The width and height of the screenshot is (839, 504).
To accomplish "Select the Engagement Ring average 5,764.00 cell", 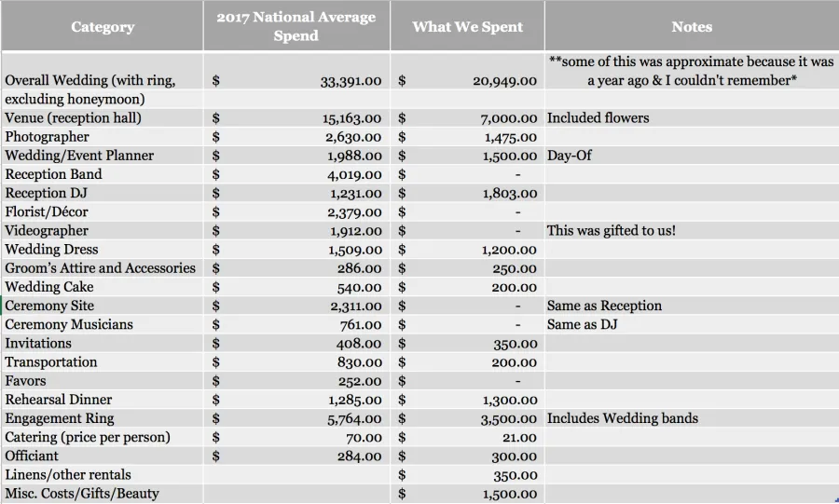I will coord(296,418).
